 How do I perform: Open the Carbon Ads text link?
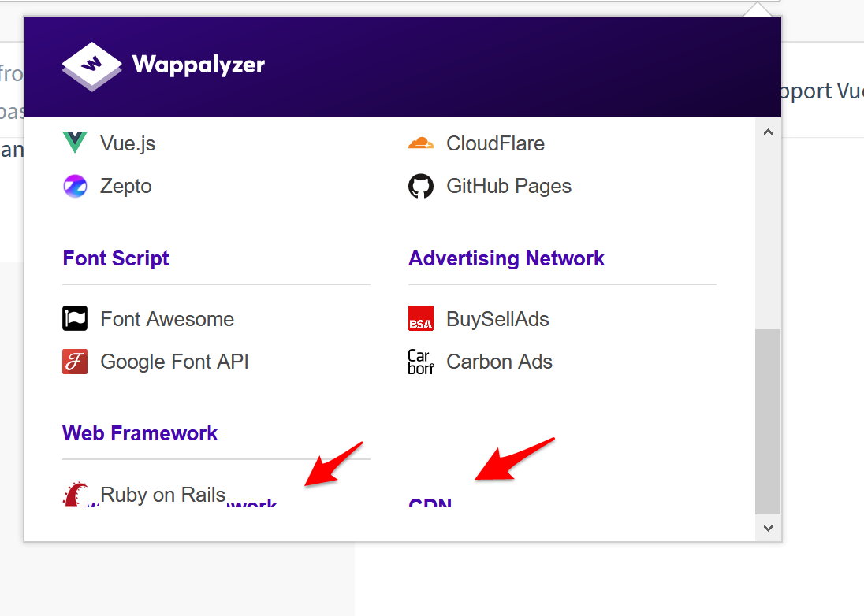499,362
